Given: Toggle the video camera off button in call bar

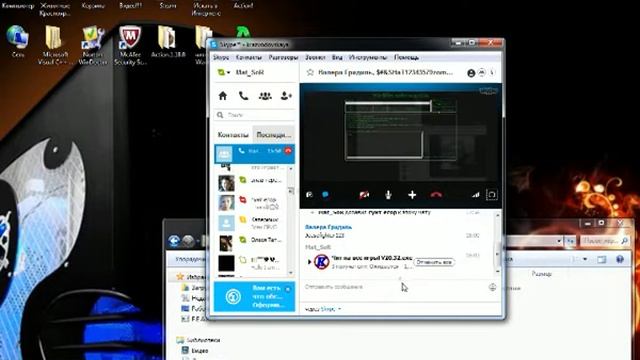Looking at the screenshot, I should pos(364,195).
